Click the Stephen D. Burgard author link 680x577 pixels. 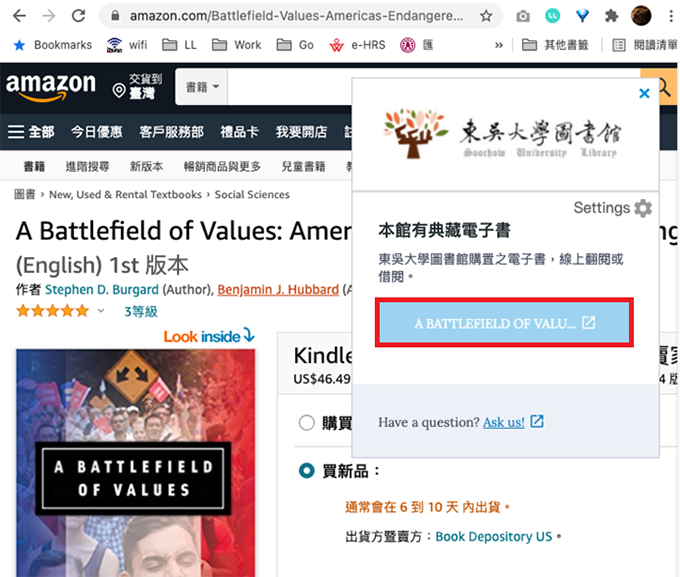101,289
